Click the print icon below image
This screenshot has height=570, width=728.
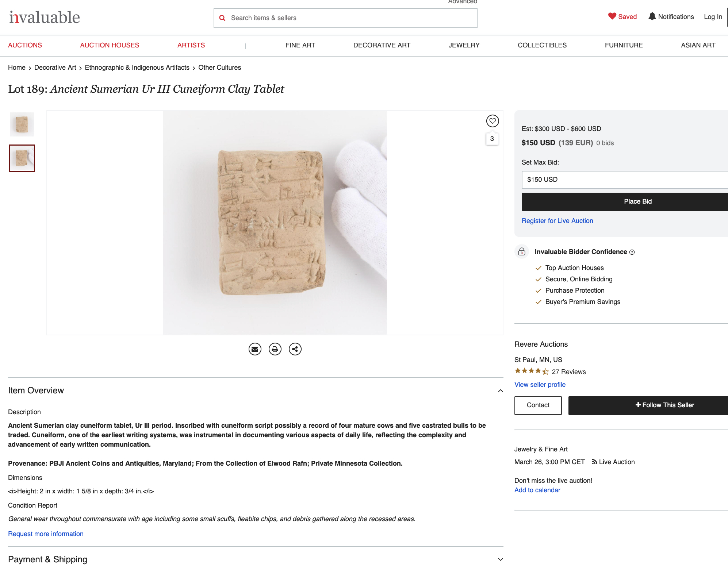point(275,349)
